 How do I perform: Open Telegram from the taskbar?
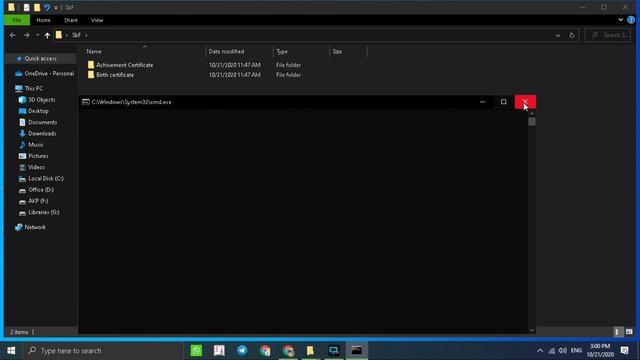[x=242, y=351]
